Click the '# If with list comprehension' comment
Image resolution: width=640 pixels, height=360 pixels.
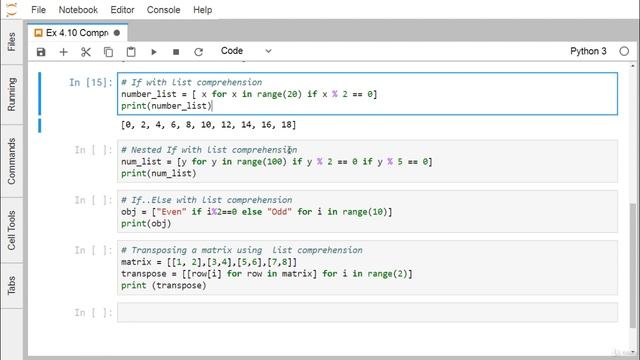[x=191, y=82]
